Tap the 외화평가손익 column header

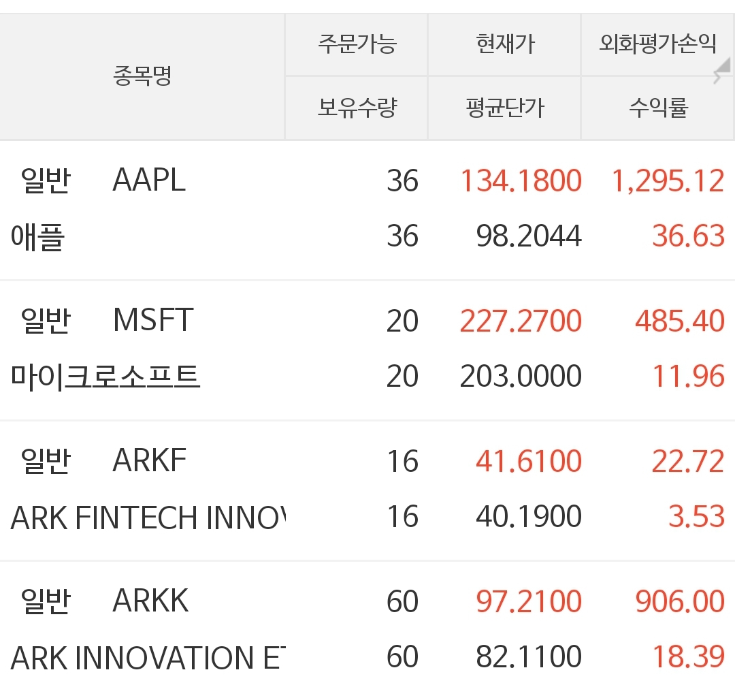point(657,45)
